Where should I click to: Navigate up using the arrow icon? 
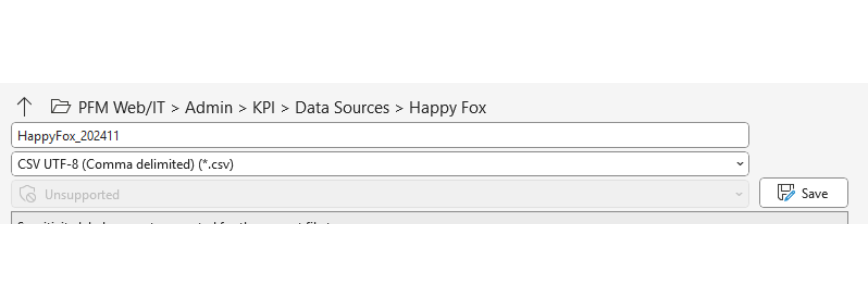(25, 106)
